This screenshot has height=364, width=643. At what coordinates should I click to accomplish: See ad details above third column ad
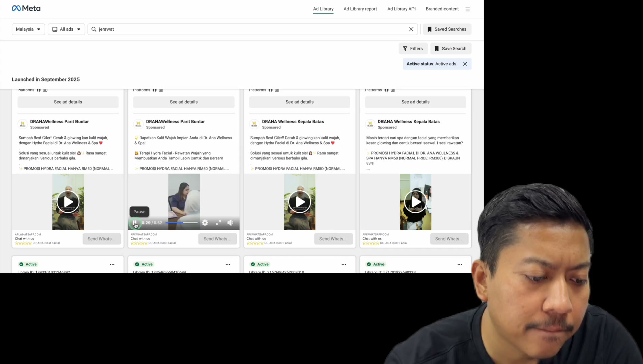click(x=300, y=102)
